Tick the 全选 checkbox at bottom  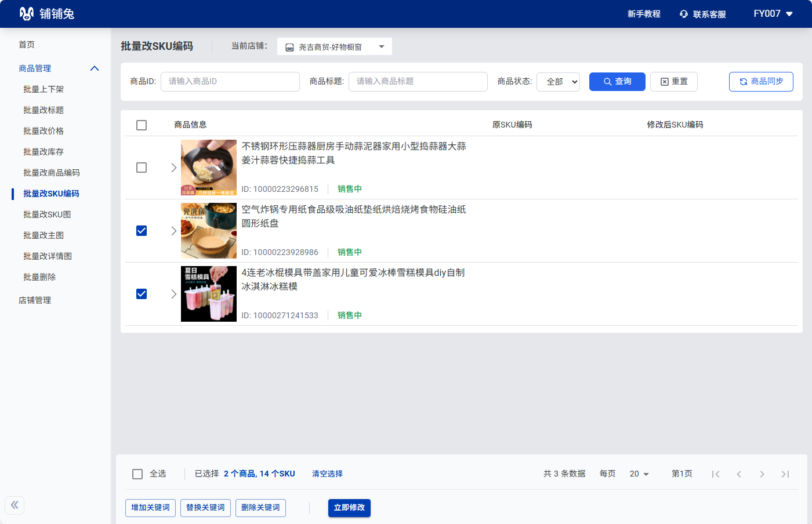137,474
